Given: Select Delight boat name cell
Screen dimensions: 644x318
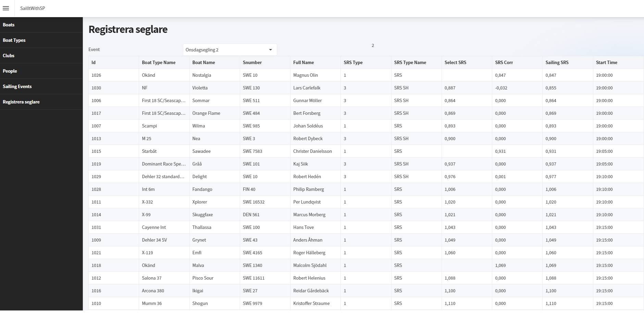Looking at the screenshot, I should 214,176.
